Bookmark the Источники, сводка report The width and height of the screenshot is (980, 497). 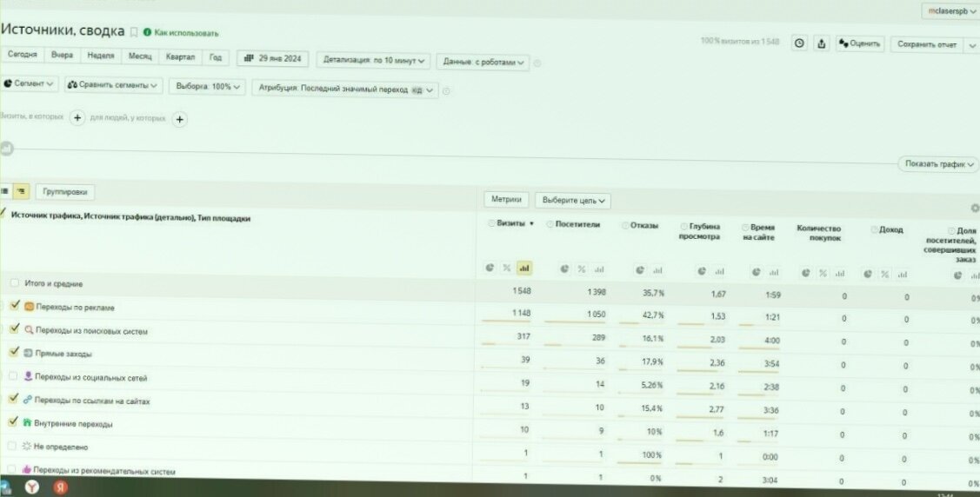[133, 31]
